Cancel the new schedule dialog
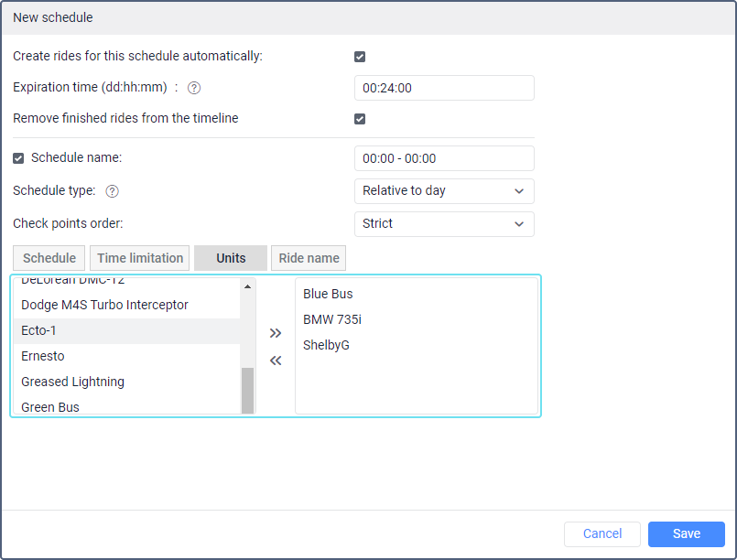737x560 pixels. click(x=602, y=533)
